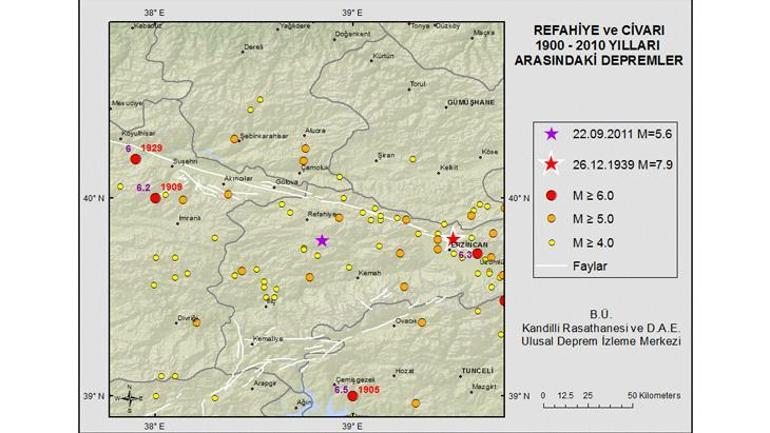The image size is (770, 433).
Task: Click the Refahiye town label
Action: [318, 214]
